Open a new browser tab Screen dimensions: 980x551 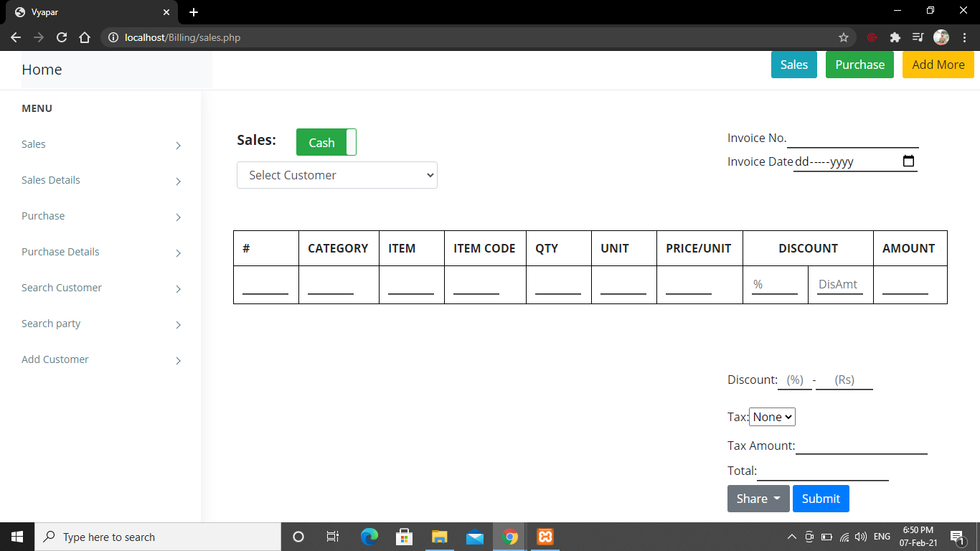point(194,12)
